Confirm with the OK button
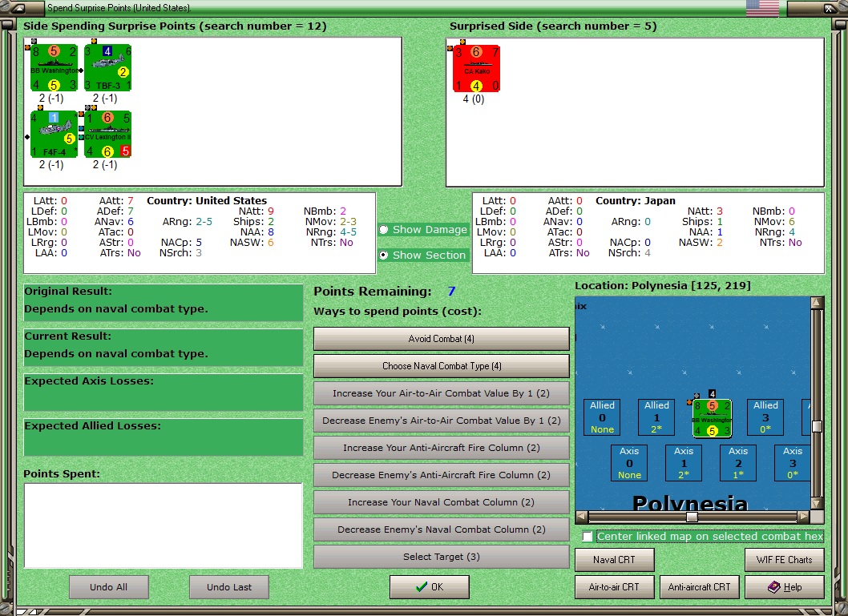848x616 pixels. pos(430,587)
